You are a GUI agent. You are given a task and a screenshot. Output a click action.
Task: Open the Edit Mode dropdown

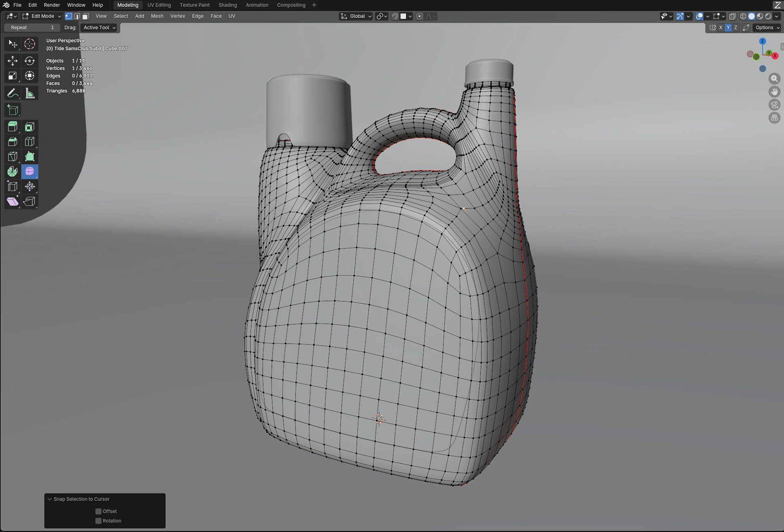[42, 16]
